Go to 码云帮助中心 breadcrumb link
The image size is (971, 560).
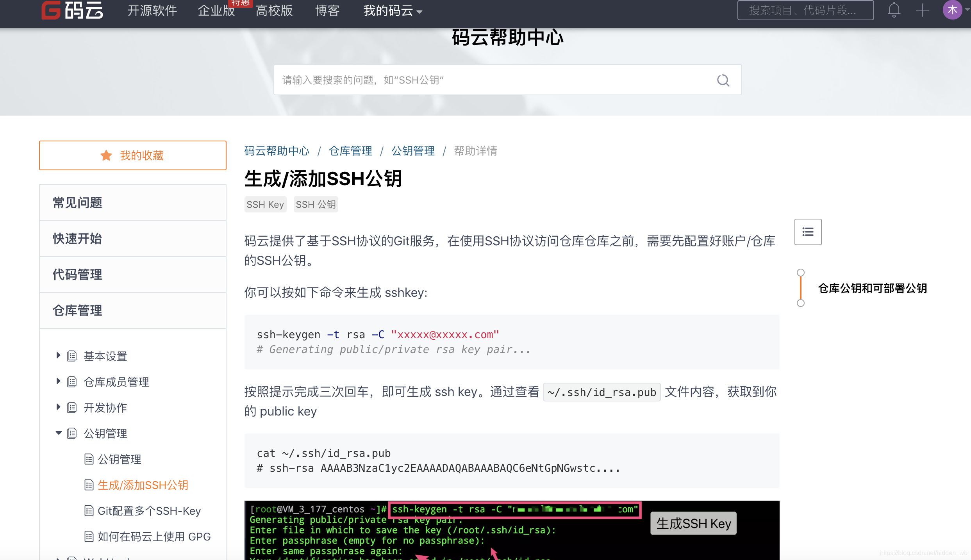[x=277, y=151]
